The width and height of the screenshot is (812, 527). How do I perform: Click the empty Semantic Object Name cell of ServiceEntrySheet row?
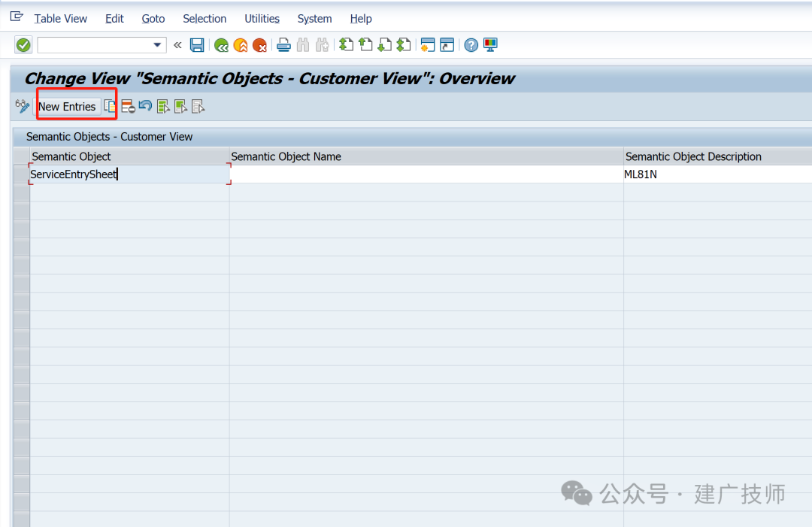coord(427,174)
